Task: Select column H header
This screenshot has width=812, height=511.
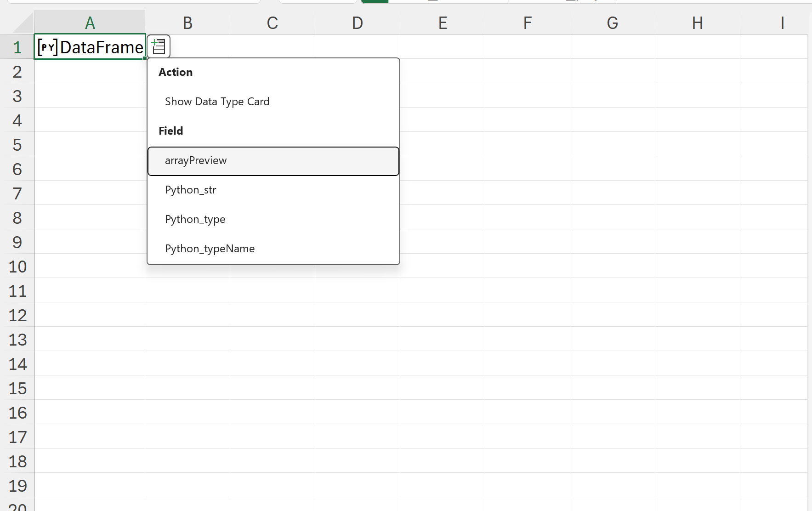Action: [697, 23]
